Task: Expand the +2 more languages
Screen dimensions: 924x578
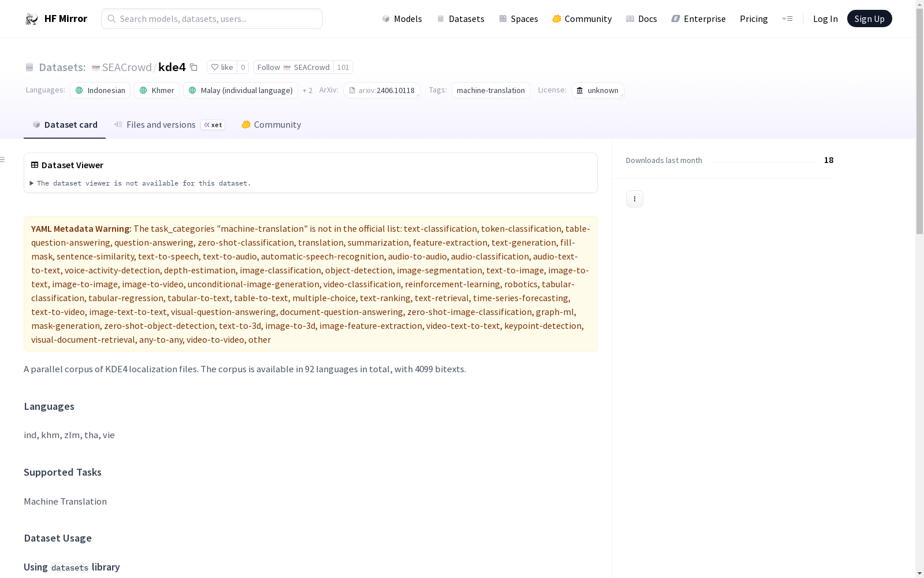Action: (x=308, y=90)
